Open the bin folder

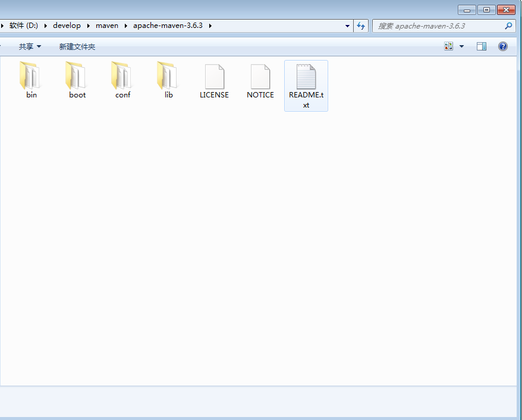[x=31, y=80]
